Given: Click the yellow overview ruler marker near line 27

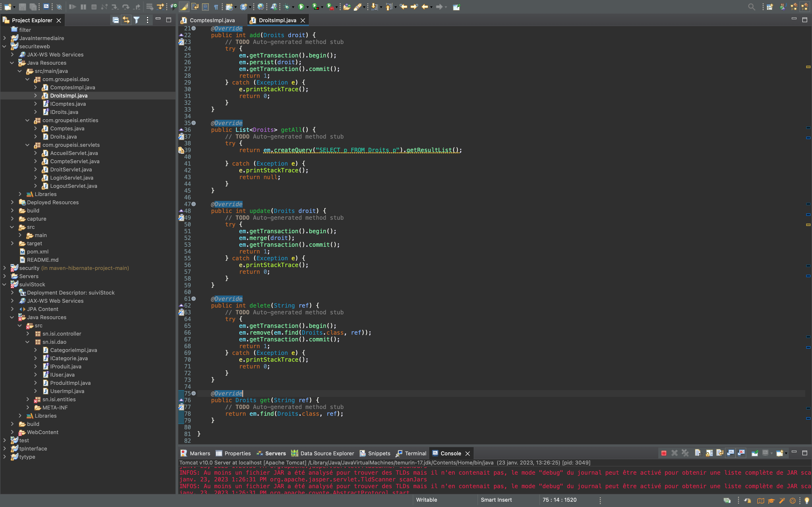Looking at the screenshot, I should tap(808, 67).
